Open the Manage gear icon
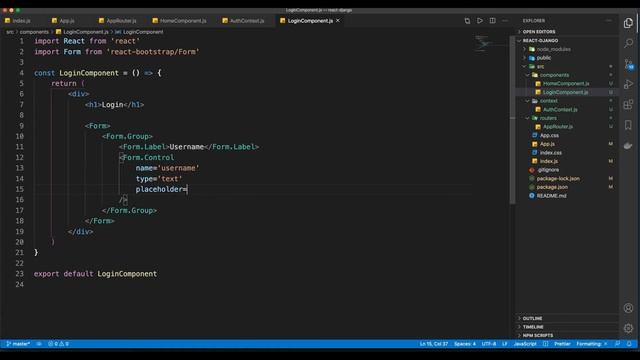This screenshot has height=360, width=640. pos(628,328)
